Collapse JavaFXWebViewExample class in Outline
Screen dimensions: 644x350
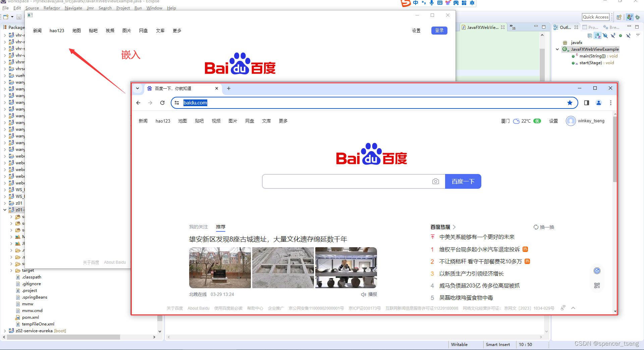pos(557,49)
